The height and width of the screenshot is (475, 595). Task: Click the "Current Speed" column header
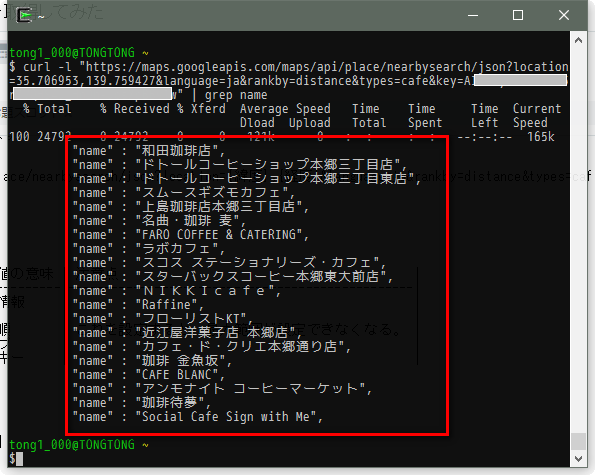click(537, 116)
